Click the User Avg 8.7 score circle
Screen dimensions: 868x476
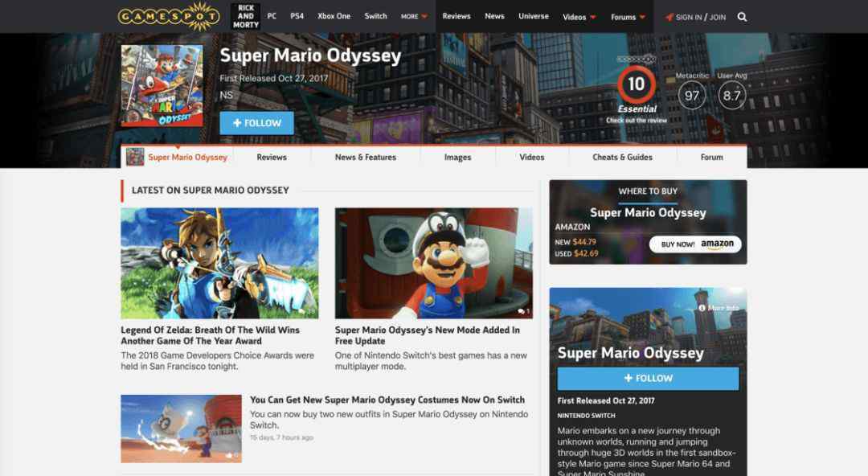point(732,96)
